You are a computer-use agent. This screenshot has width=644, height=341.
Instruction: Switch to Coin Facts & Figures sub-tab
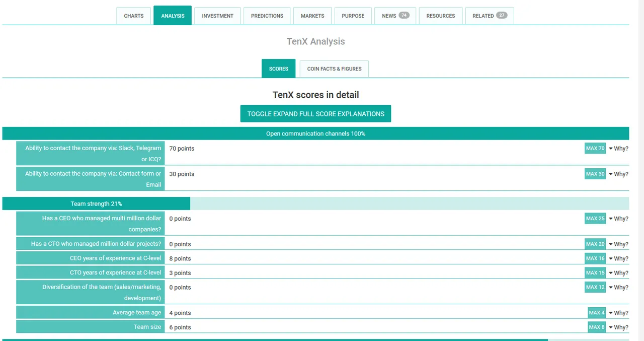click(x=334, y=69)
